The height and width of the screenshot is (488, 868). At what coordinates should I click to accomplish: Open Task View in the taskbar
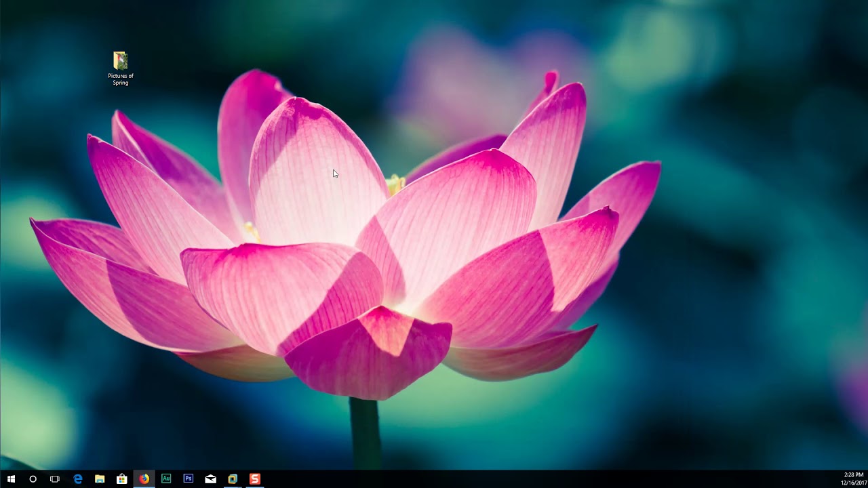(55, 479)
